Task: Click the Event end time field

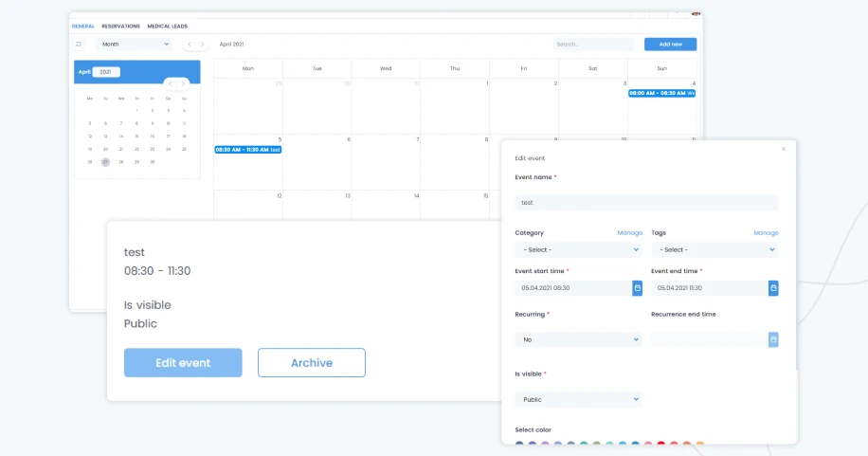Action: [710, 288]
